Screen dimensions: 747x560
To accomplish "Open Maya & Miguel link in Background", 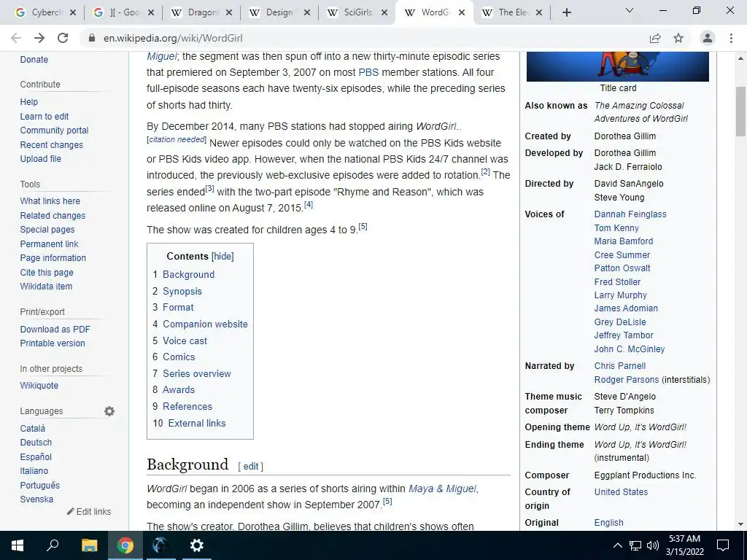I will tap(442, 489).
